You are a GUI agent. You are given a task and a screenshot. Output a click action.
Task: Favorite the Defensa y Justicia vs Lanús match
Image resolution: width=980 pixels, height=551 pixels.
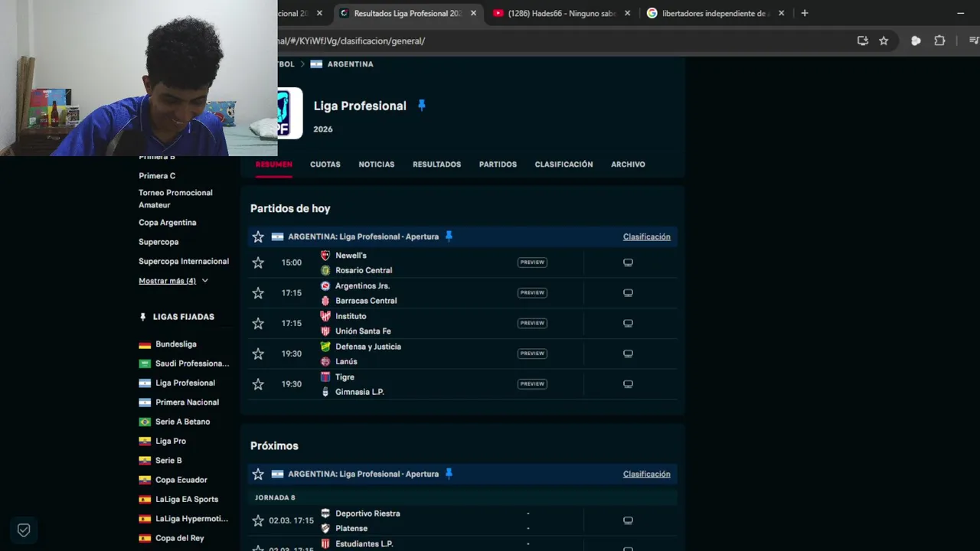coord(258,354)
